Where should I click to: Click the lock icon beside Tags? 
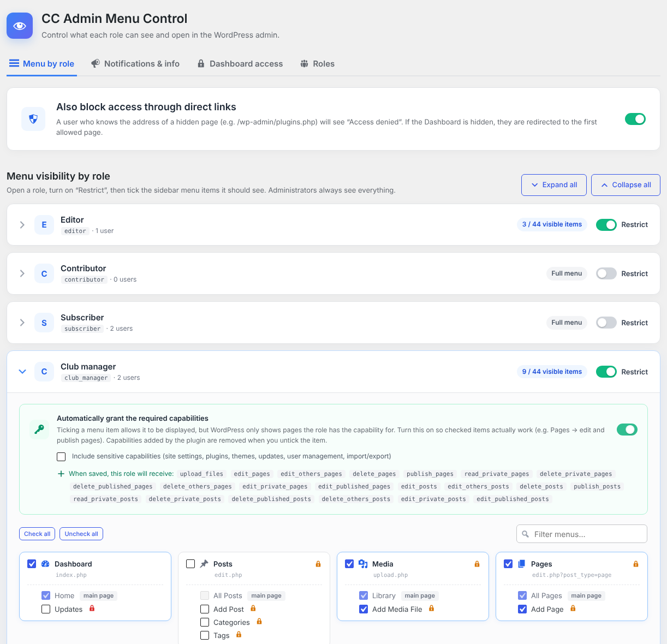coord(239,635)
